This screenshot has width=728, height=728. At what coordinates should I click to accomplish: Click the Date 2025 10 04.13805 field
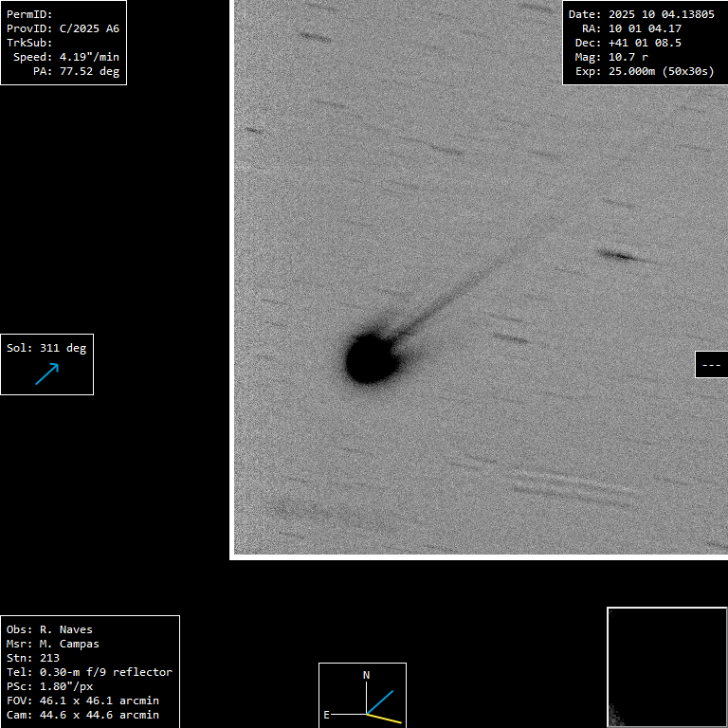pyautogui.click(x=642, y=14)
